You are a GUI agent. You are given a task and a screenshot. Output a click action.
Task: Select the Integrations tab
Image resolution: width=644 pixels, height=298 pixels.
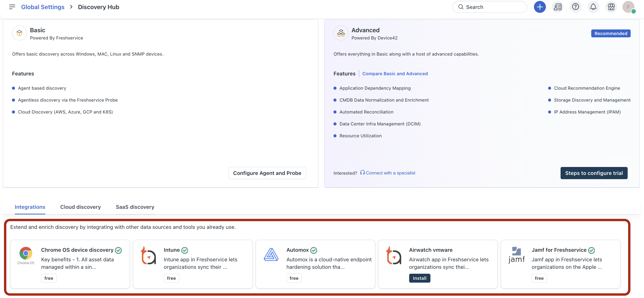click(30, 207)
